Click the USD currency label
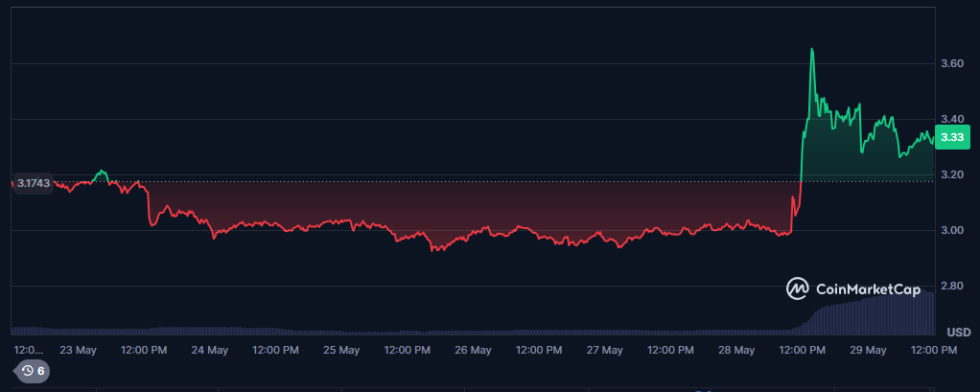The height and width of the screenshot is (392, 980). pos(959,332)
